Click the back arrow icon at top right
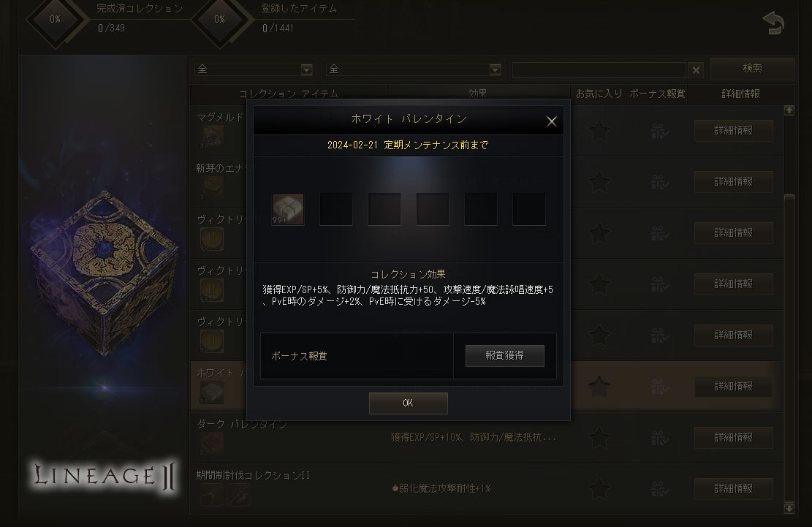This screenshot has width=812, height=527. tap(773, 23)
